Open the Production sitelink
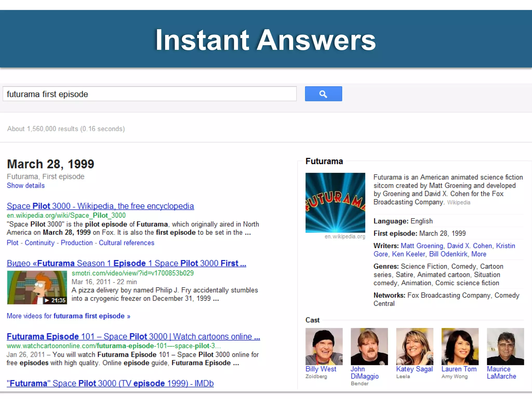Image resolution: width=532 pixels, height=399 pixels. coord(77,243)
